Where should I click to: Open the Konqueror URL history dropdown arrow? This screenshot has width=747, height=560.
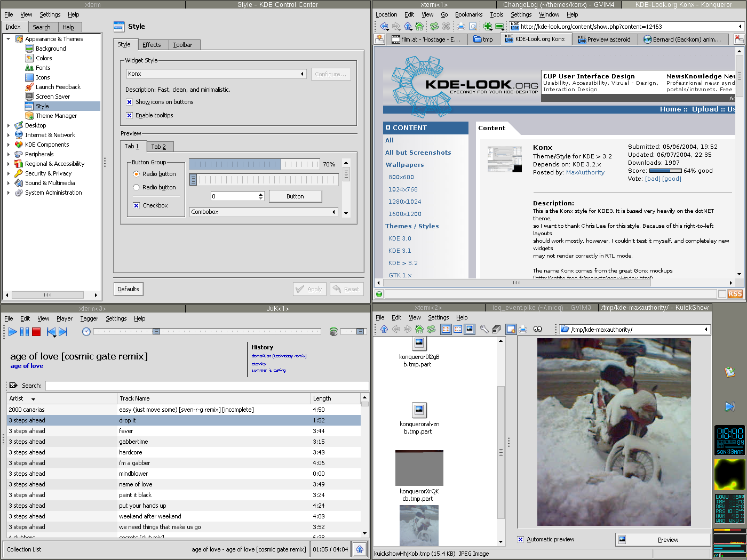click(740, 26)
